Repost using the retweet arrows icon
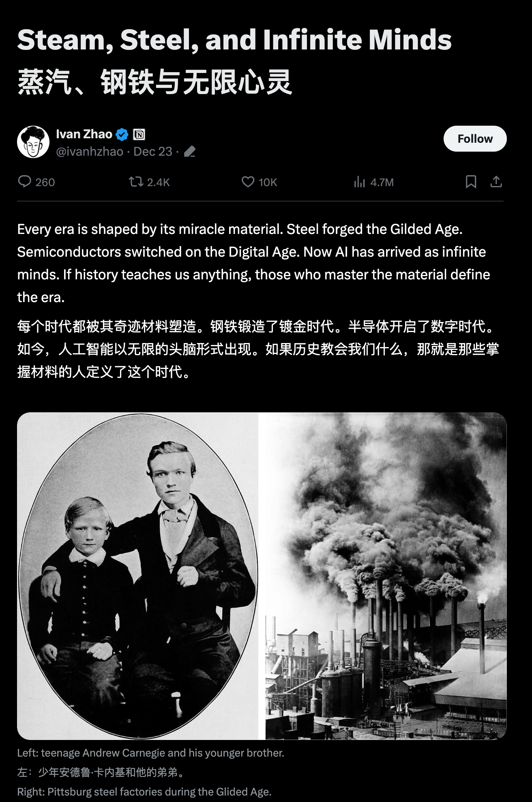The image size is (532, 802). click(x=136, y=181)
